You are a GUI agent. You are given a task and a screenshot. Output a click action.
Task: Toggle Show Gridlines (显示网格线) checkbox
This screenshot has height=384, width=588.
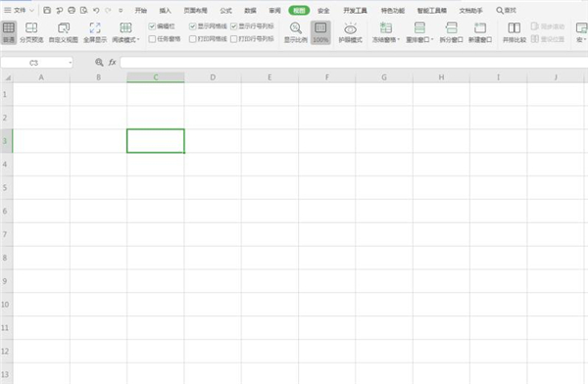coord(193,26)
